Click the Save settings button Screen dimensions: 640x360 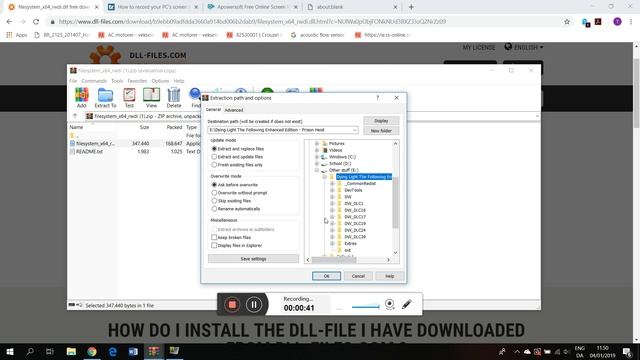pos(253,259)
